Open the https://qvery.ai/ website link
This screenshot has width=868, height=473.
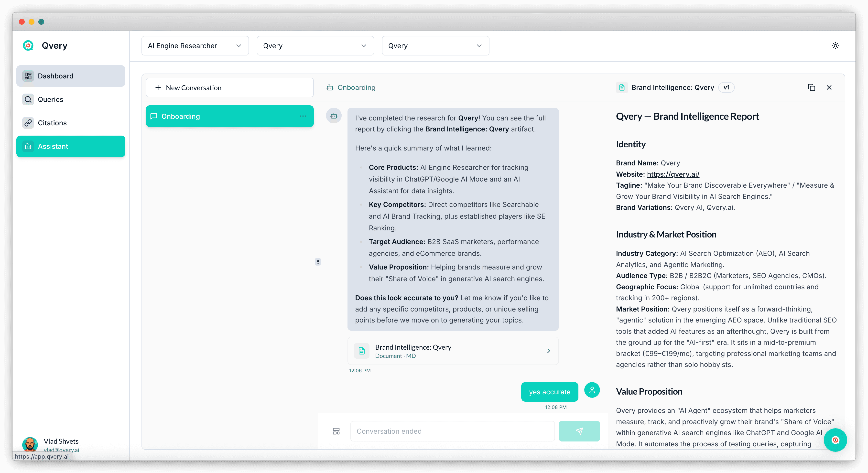tap(673, 174)
